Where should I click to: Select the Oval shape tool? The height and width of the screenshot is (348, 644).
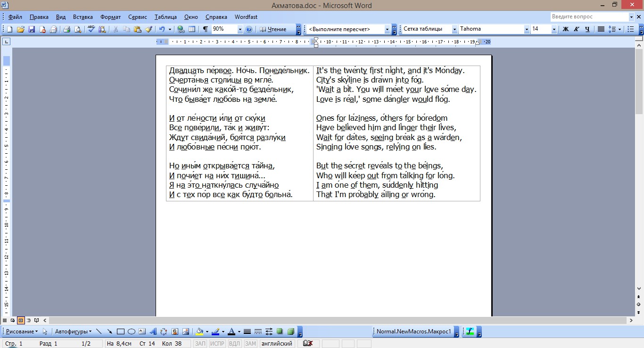coord(132,331)
